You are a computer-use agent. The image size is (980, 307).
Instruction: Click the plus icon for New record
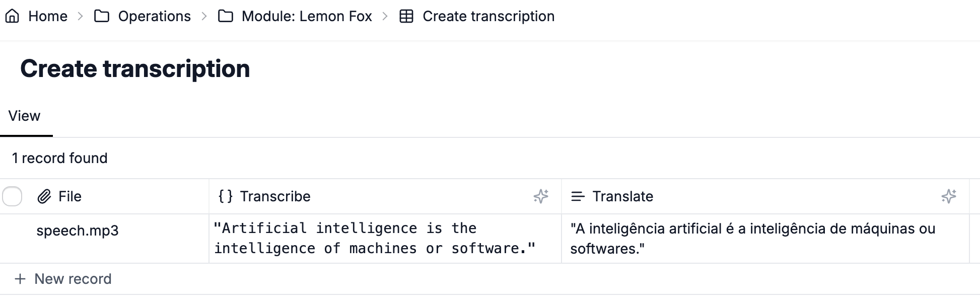(20, 279)
